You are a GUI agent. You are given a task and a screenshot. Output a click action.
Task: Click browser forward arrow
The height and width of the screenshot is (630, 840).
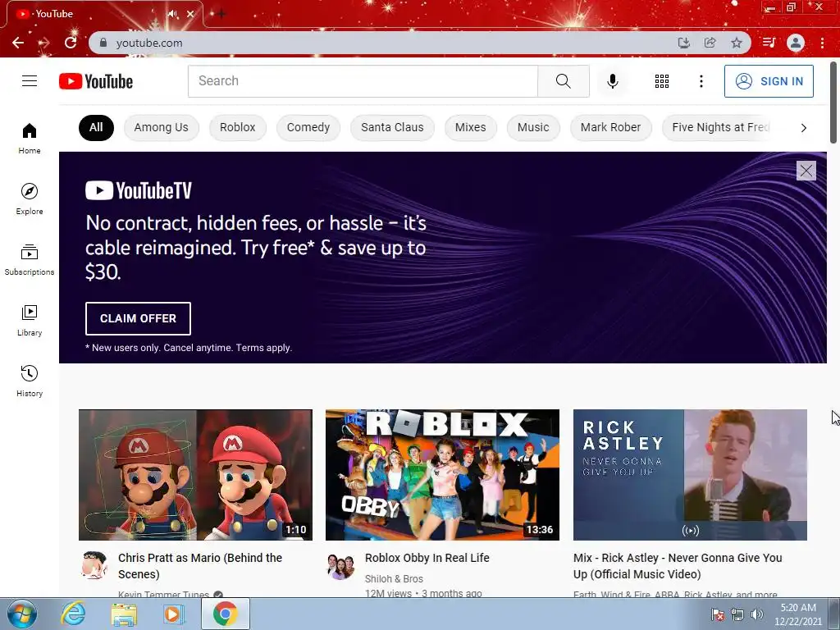[x=44, y=43]
